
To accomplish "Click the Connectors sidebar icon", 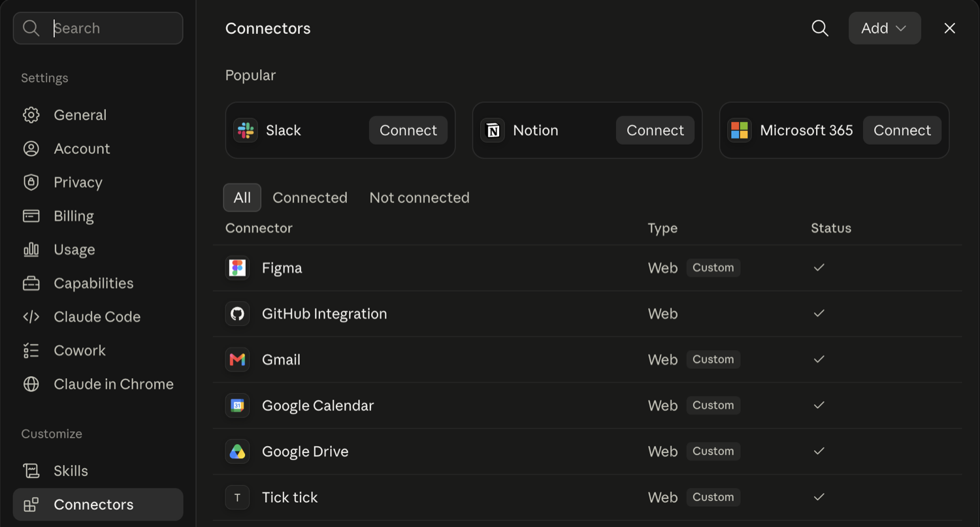I will [x=31, y=505].
